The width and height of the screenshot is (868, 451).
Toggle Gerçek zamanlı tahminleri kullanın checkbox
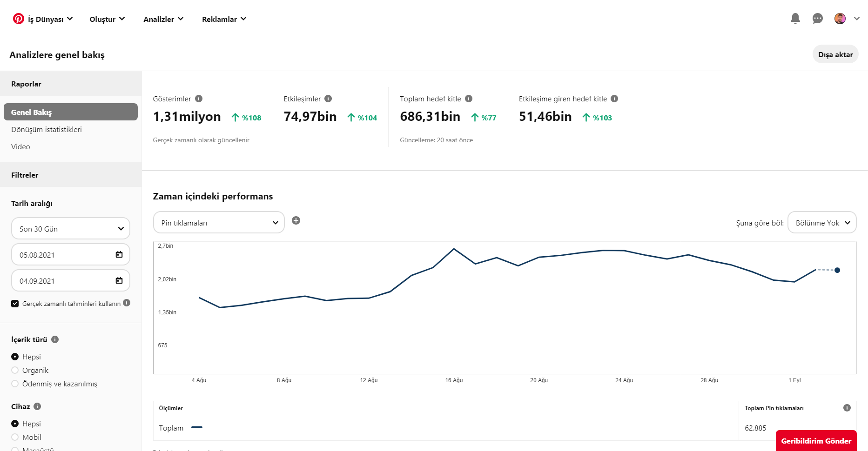15,304
